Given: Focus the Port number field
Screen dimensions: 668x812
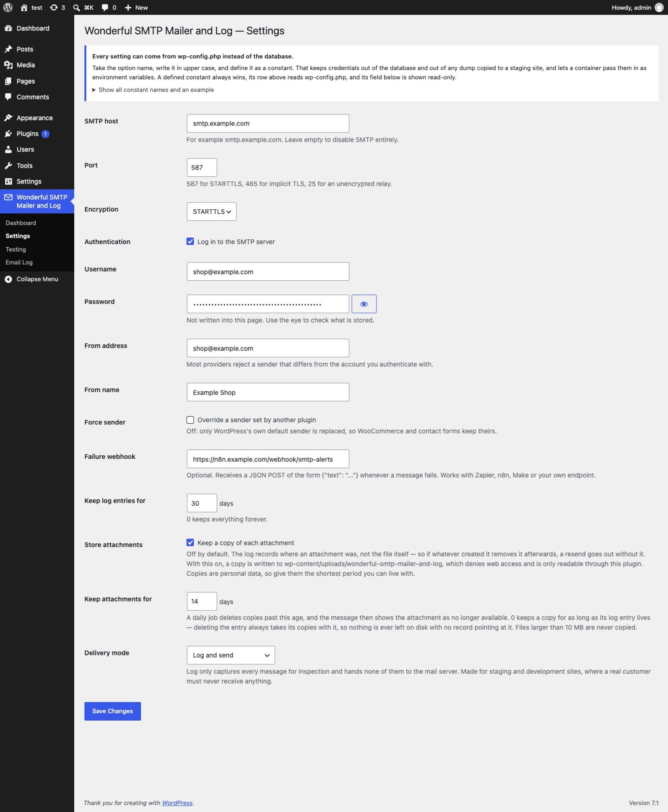Looking at the screenshot, I should [202, 167].
